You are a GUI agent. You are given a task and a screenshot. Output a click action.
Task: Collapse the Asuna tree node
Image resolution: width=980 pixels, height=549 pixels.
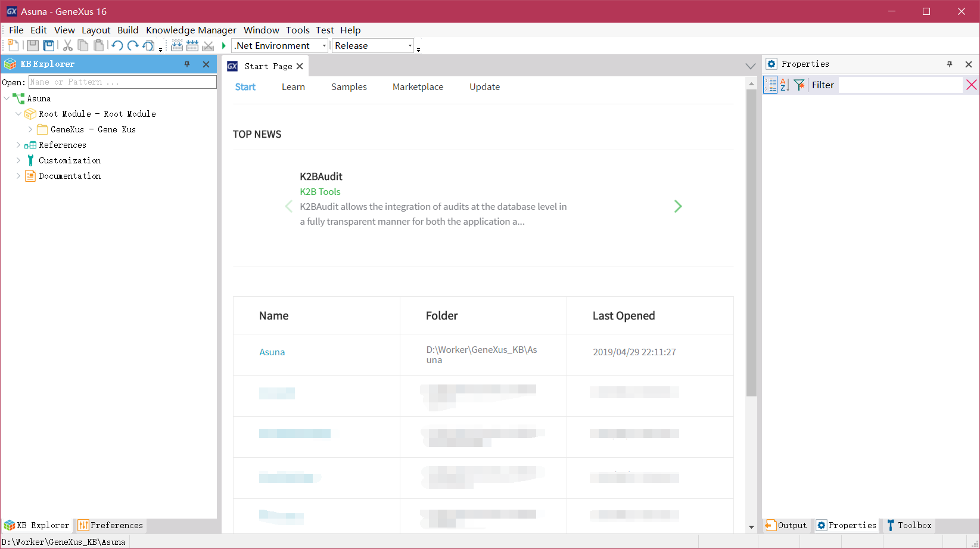click(x=7, y=98)
